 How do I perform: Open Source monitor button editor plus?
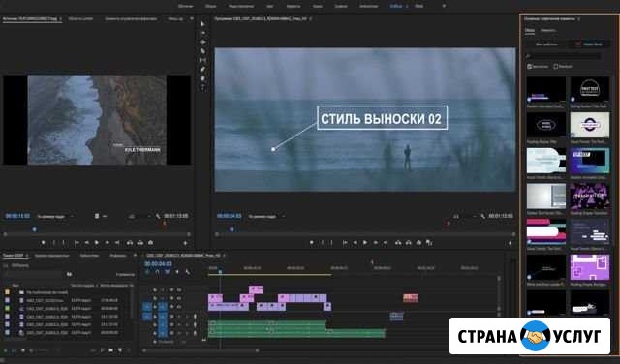coord(185,243)
